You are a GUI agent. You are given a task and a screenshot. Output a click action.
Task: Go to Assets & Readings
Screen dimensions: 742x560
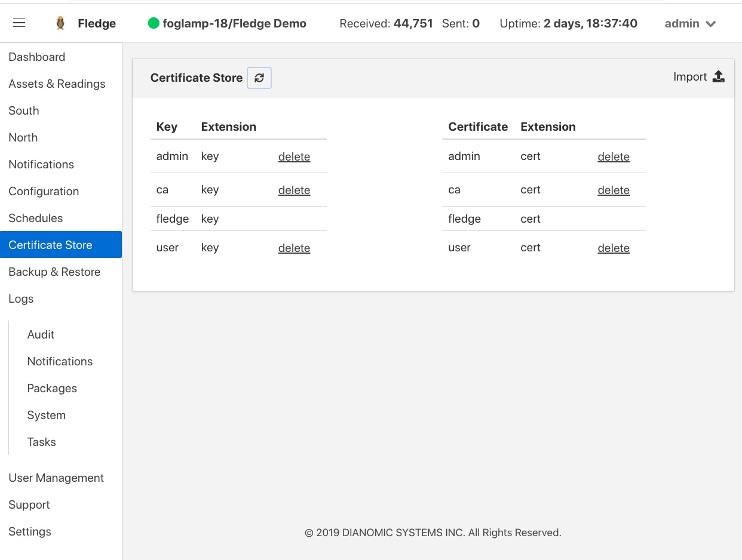tap(57, 84)
